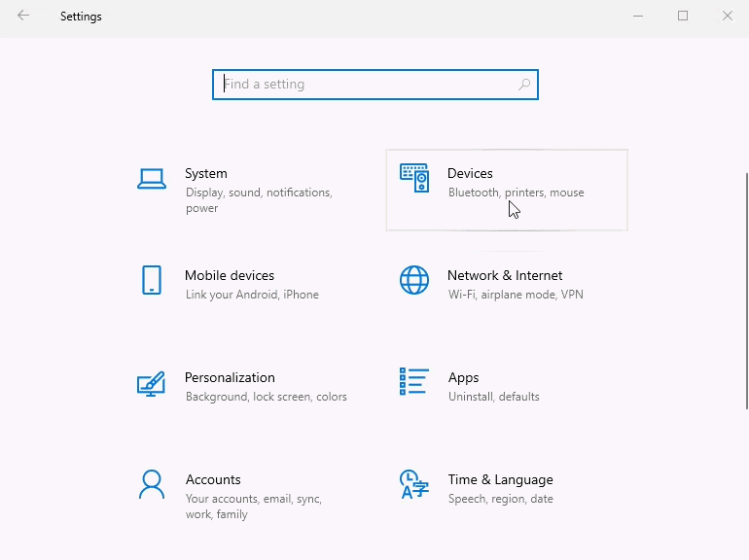This screenshot has height=560, width=749.
Task: Open Time & Language heading
Action: tap(501, 480)
